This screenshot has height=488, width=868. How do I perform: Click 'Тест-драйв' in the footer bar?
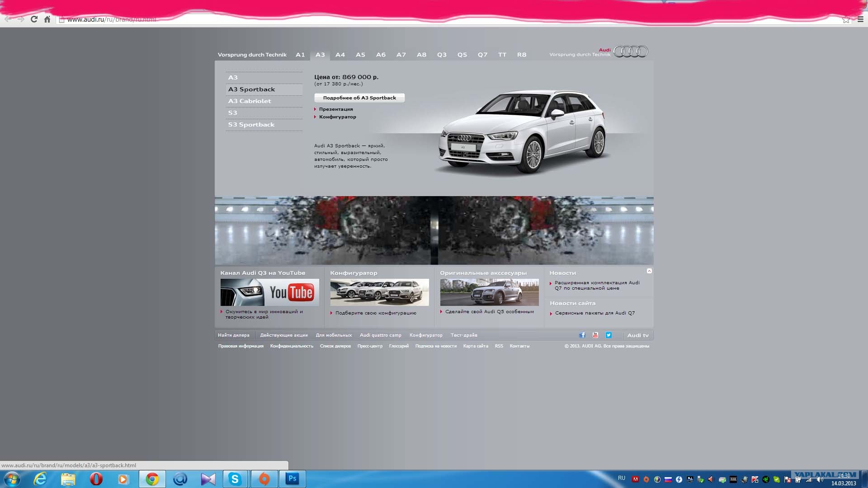464,335
